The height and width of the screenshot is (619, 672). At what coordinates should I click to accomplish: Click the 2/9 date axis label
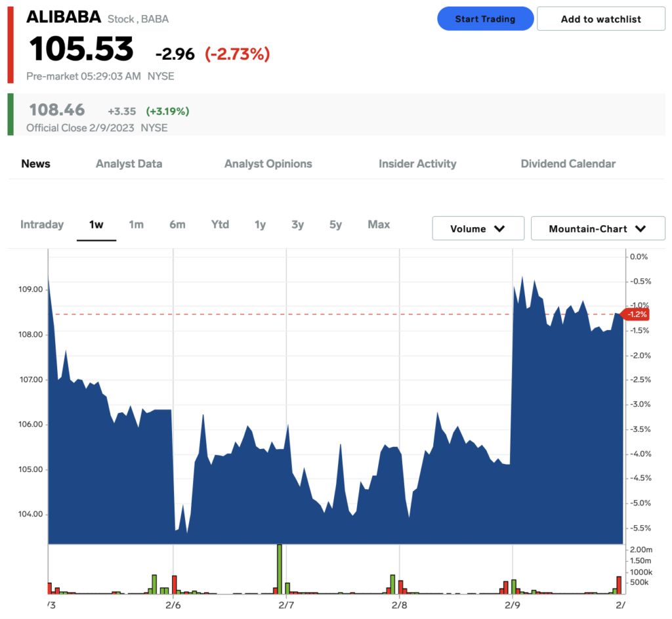click(513, 605)
